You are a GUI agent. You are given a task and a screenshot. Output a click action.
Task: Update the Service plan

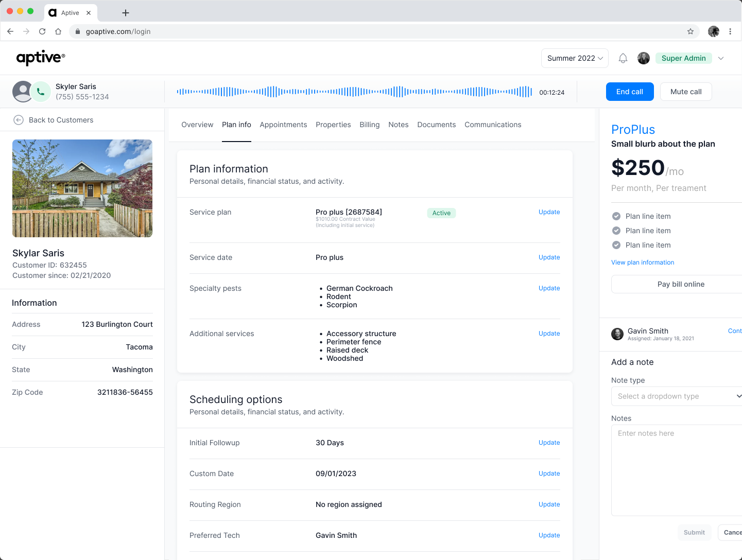549,212
